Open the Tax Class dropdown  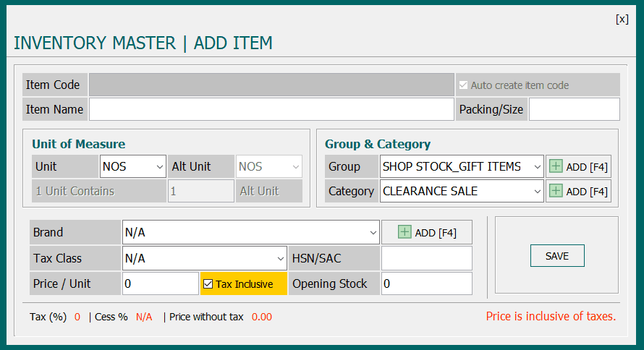[281, 258]
